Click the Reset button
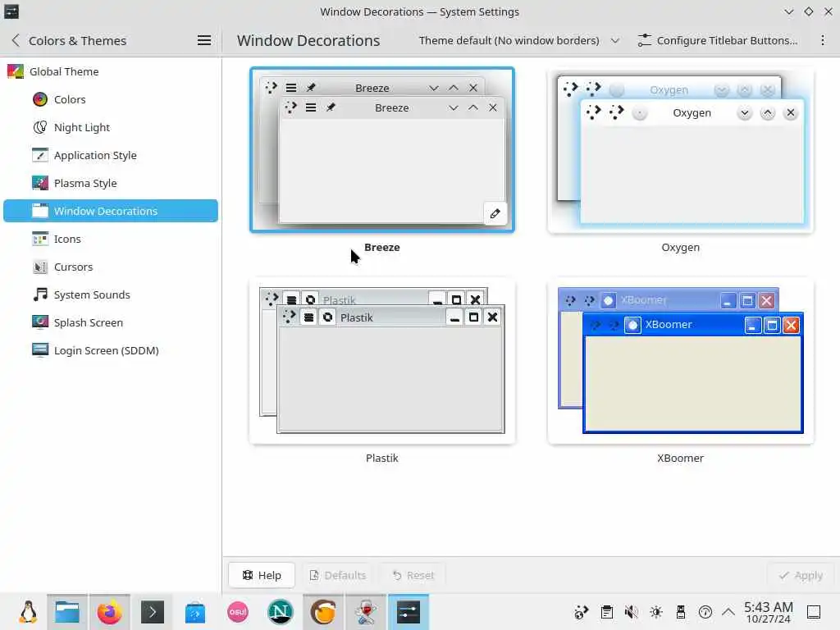Image resolution: width=840 pixels, height=630 pixels. tap(413, 575)
